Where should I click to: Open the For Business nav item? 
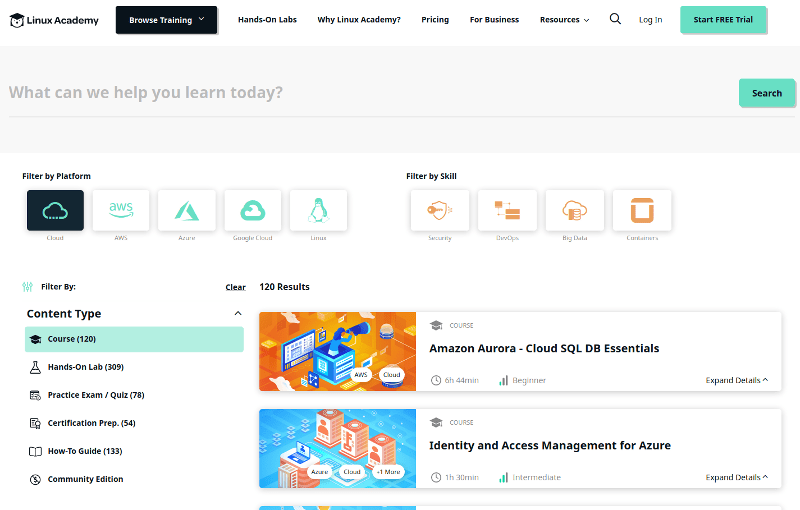tap(494, 20)
